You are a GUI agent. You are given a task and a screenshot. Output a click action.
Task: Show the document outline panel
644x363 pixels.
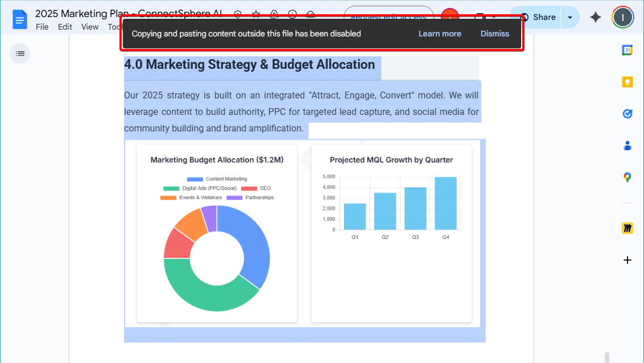click(20, 53)
